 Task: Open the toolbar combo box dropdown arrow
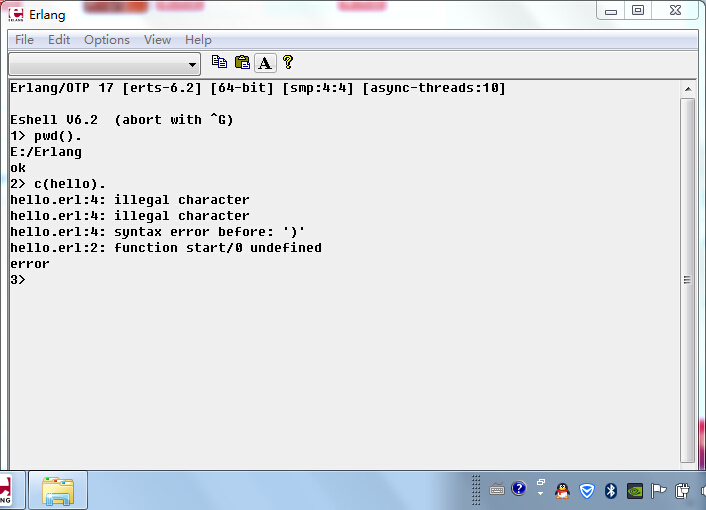(192, 65)
